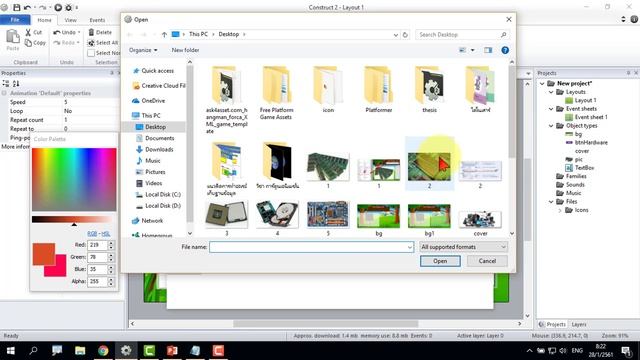
Task: Click the Run layout play icon
Action: pyautogui.click(x=58, y=7)
